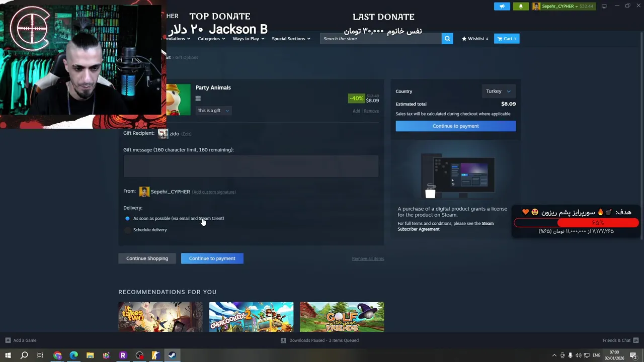Expand the Categories menu
The width and height of the screenshot is (644, 362).
[211, 39]
